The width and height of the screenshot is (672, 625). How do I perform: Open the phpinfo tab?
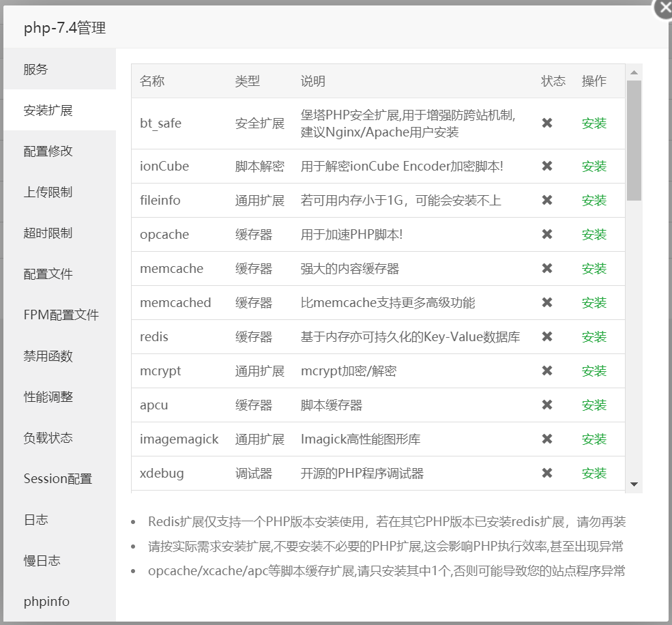click(x=59, y=601)
